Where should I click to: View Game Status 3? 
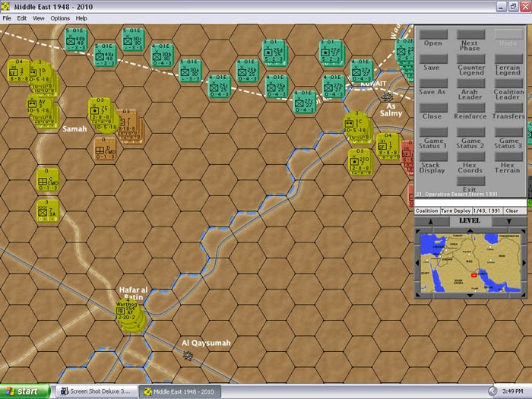click(x=508, y=132)
